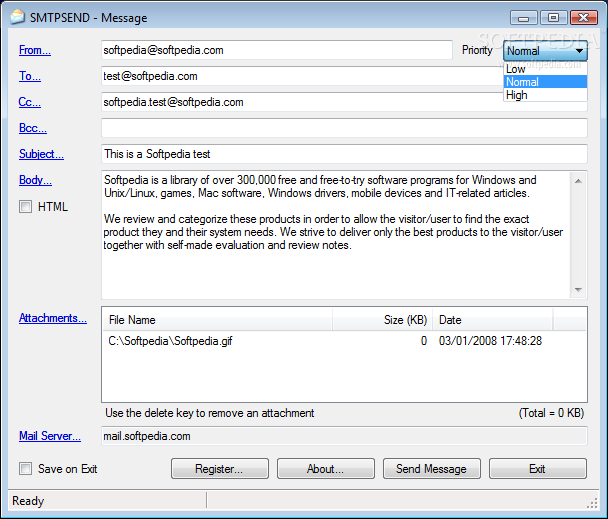The image size is (608, 519).
Task: Select Low priority from the list
Action: tap(545, 69)
